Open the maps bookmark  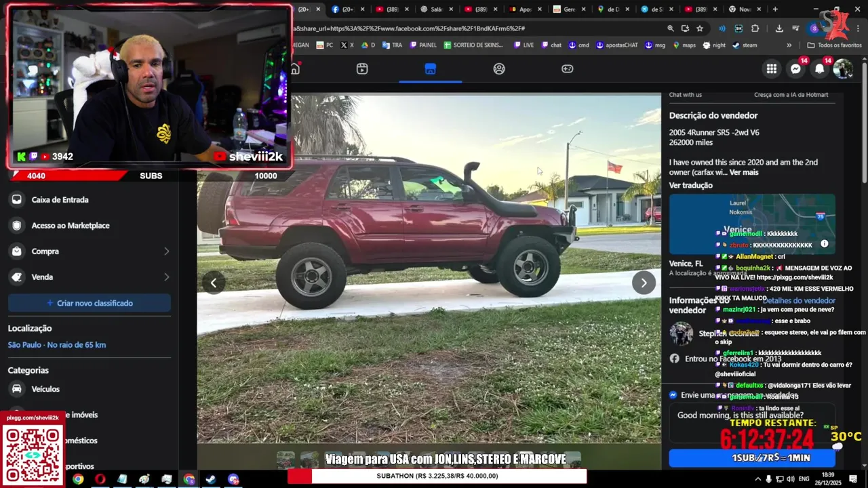click(684, 45)
